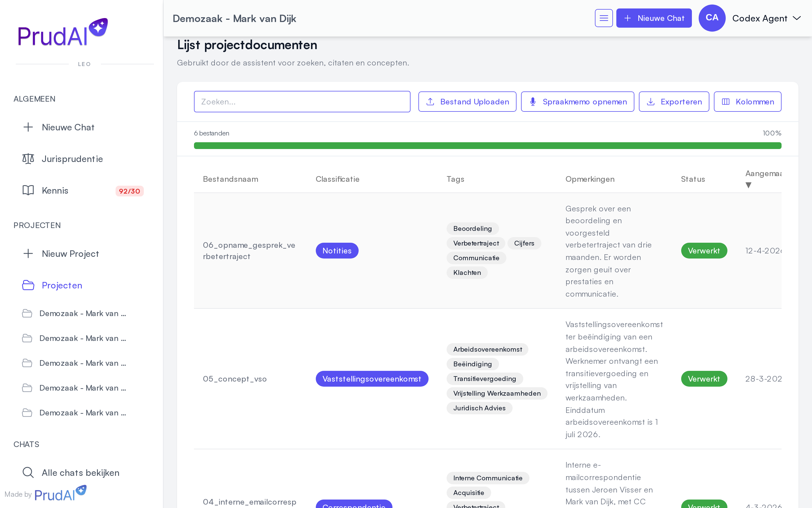Click the Tags column header
Image resolution: width=812 pixels, height=508 pixels.
tap(455, 179)
